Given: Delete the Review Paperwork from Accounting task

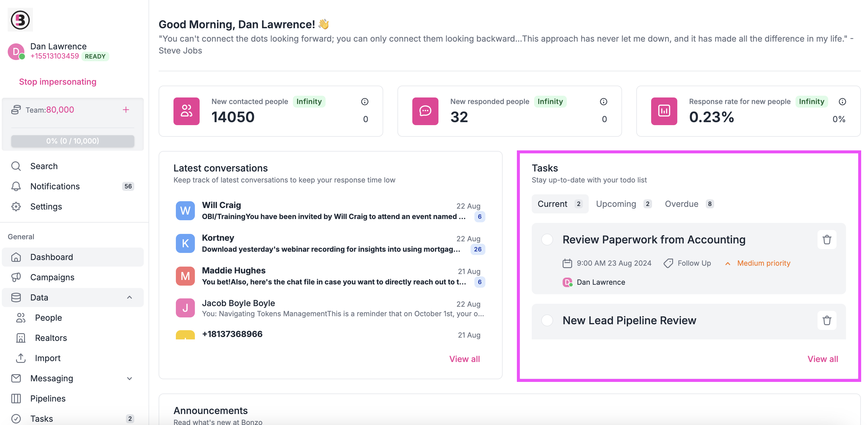Looking at the screenshot, I should click(x=827, y=240).
